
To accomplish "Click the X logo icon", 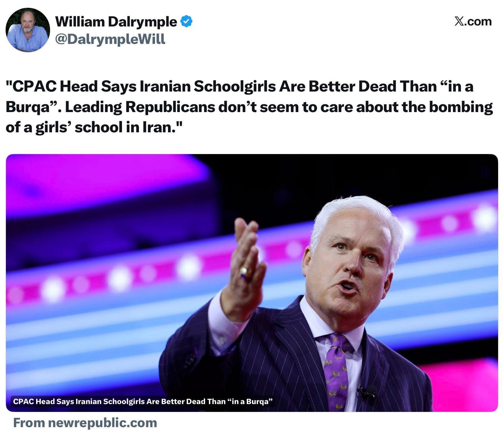I will (x=459, y=21).
